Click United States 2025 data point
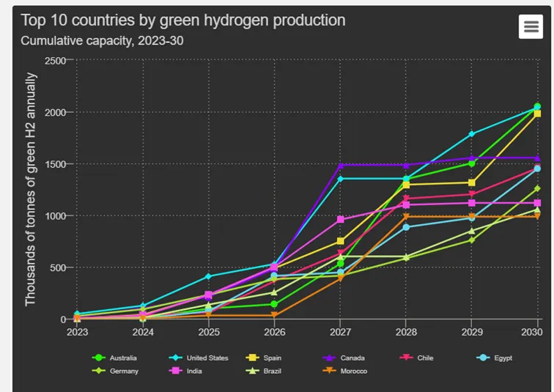 click(x=208, y=276)
